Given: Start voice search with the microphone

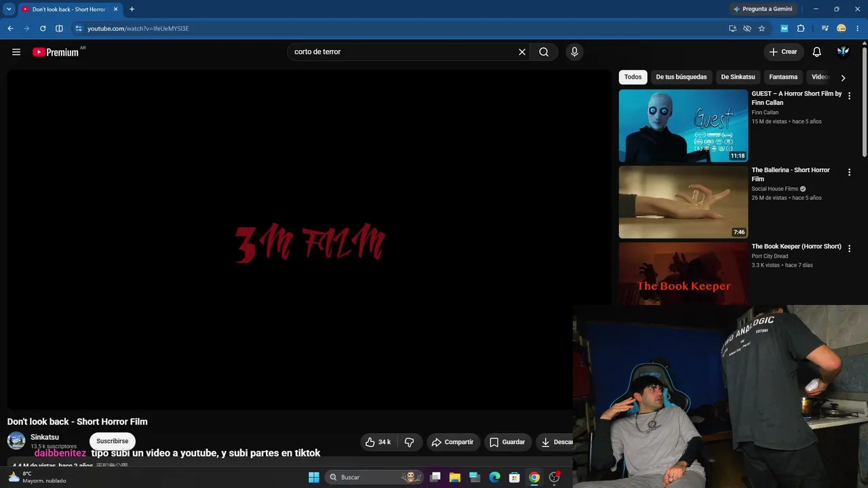Looking at the screenshot, I should click(x=574, y=52).
